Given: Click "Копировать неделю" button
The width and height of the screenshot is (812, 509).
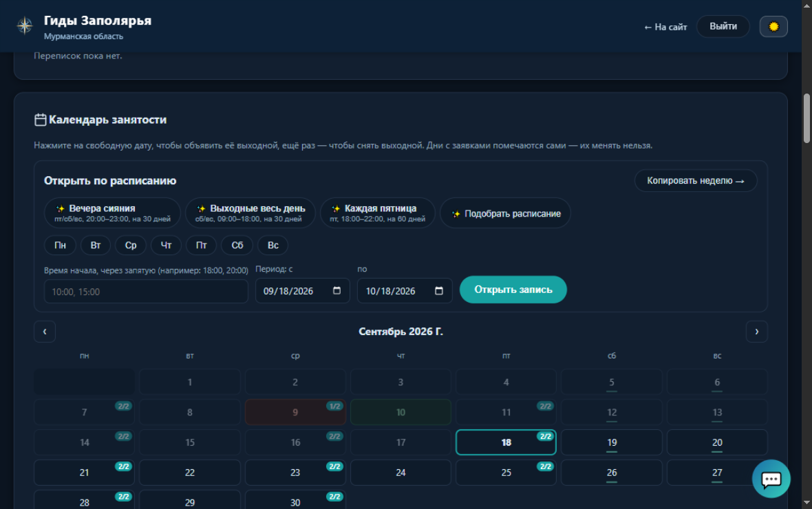Looking at the screenshot, I should click(x=696, y=181).
